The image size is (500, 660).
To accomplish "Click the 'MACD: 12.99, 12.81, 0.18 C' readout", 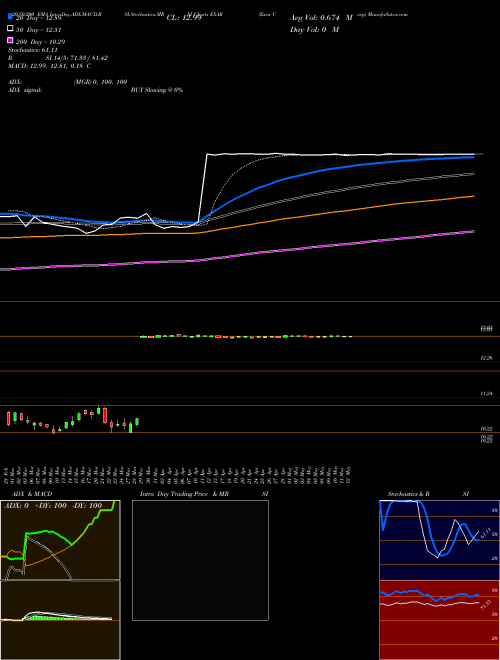I will click(49, 66).
